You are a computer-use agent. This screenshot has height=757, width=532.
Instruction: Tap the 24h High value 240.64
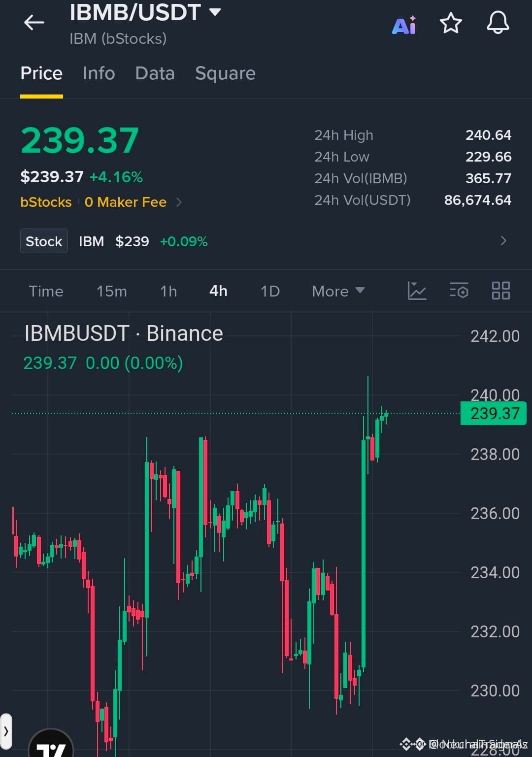pyautogui.click(x=489, y=135)
